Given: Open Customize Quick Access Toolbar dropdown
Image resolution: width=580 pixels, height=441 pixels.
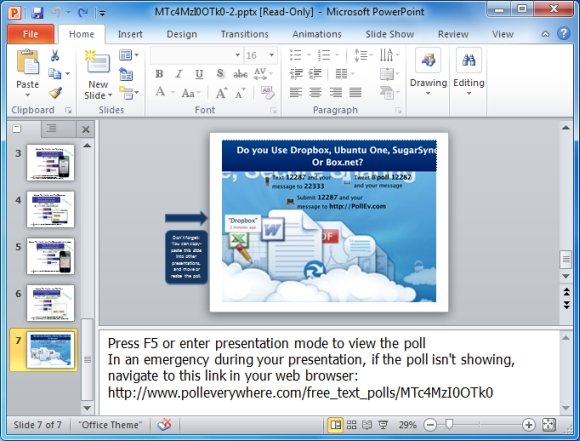Looking at the screenshot, I should pyautogui.click(x=102, y=13).
